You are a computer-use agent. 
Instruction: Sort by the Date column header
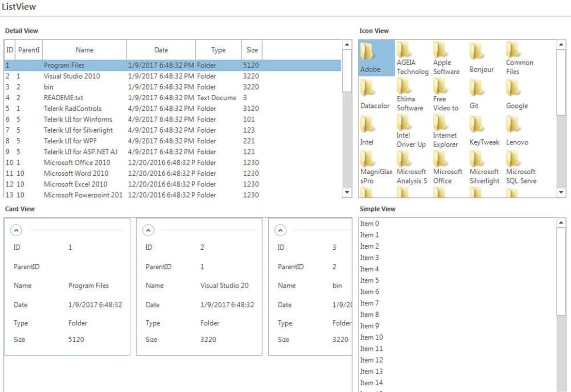[x=161, y=50]
